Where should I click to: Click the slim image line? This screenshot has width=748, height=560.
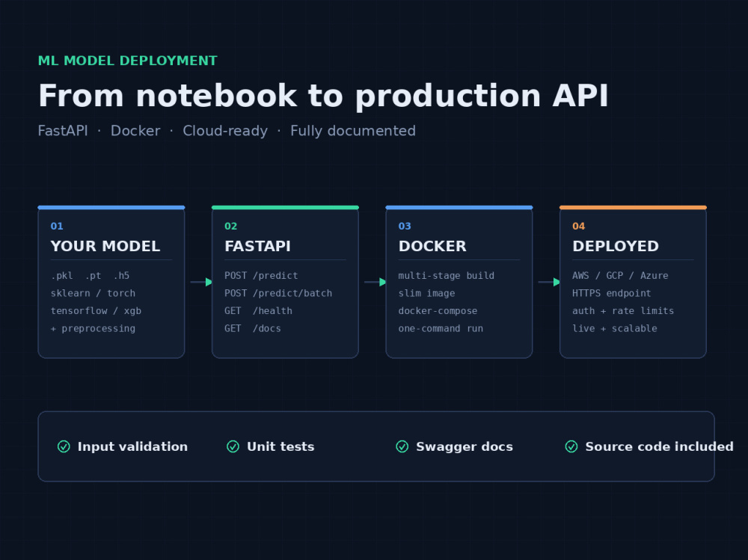pyautogui.click(x=427, y=293)
